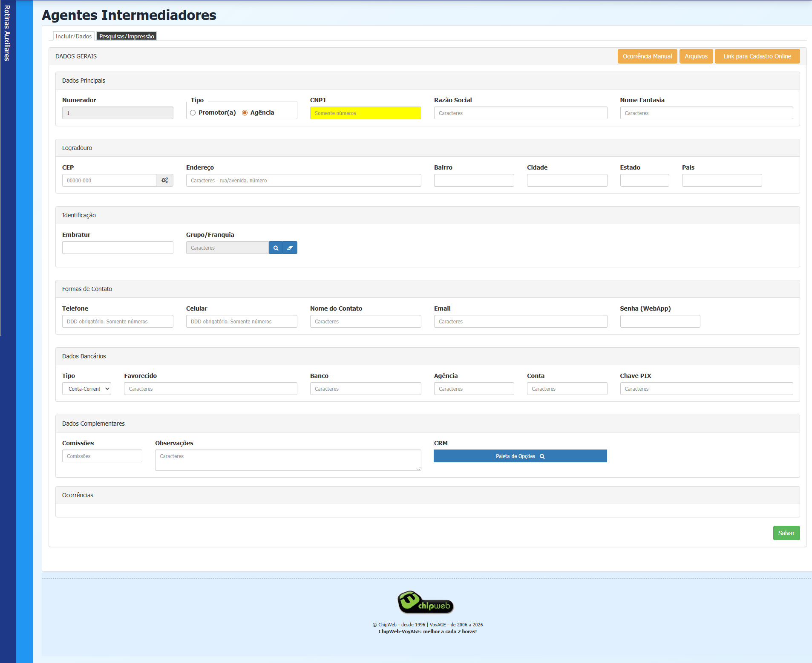
Task: Focus the yellow CNPJ input field
Action: pos(366,113)
